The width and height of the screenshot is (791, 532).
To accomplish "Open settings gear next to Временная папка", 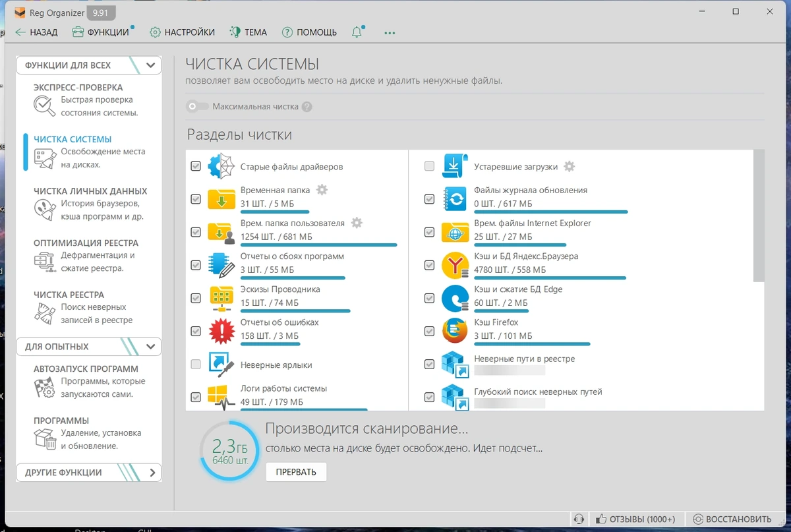I will coord(322,190).
